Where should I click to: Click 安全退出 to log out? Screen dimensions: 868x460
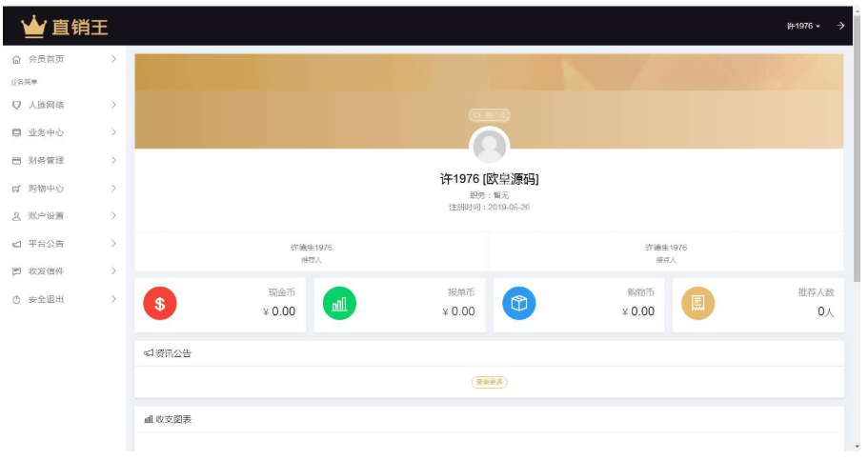coord(46,300)
